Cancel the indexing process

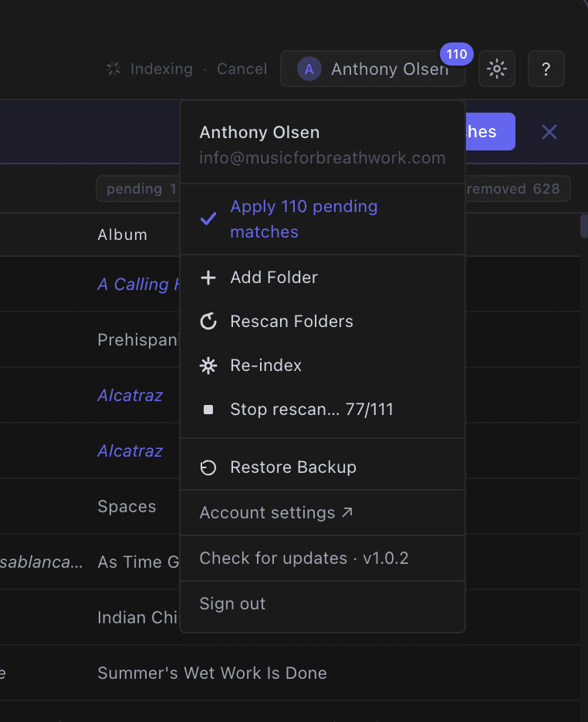(242, 69)
